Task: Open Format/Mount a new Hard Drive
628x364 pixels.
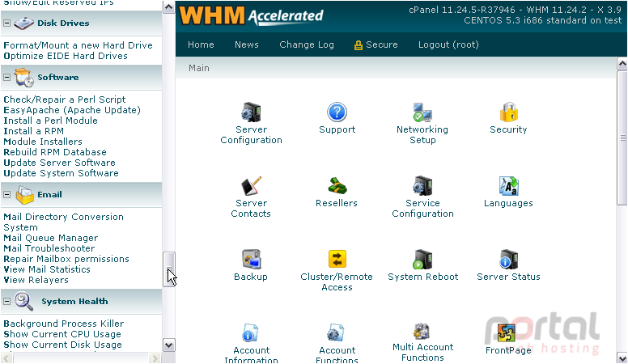Action: pyautogui.click(x=78, y=45)
